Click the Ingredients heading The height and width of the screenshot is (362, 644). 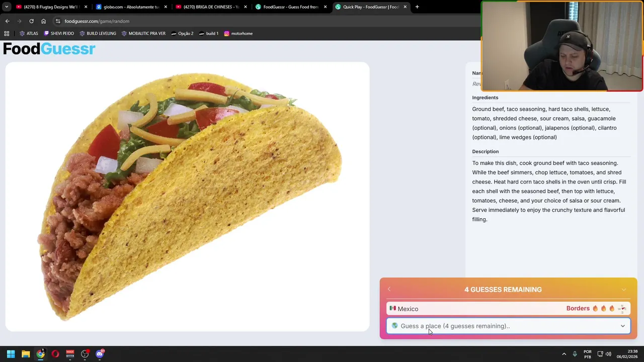point(485,98)
